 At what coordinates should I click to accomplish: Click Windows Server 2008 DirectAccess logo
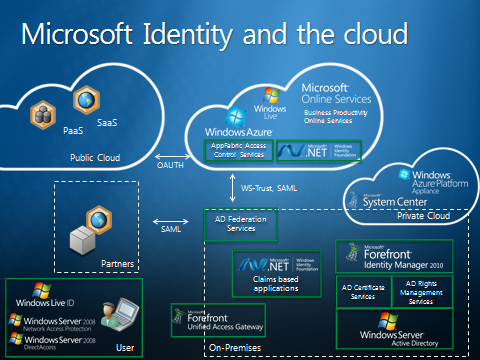16,338
